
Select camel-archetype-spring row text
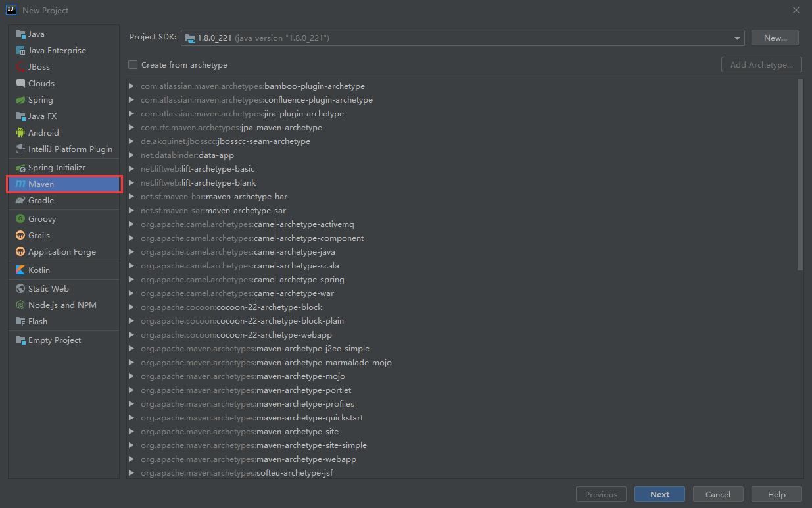[x=243, y=280]
